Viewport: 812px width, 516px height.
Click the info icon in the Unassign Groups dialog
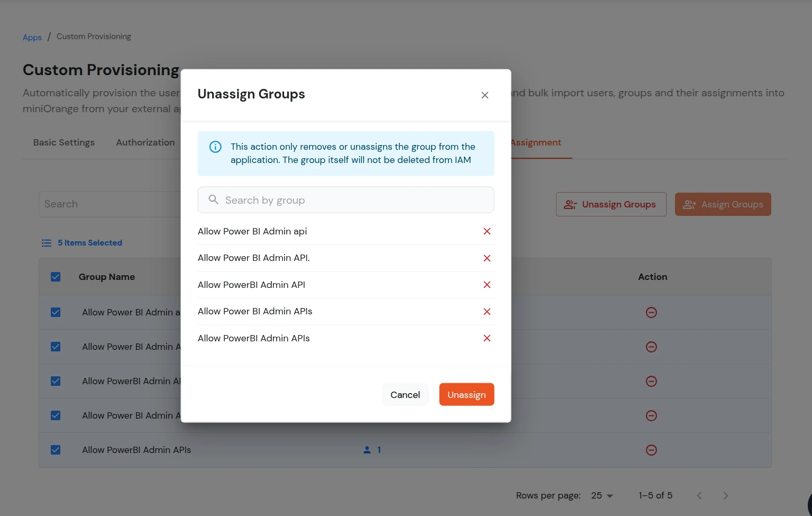[215, 147]
